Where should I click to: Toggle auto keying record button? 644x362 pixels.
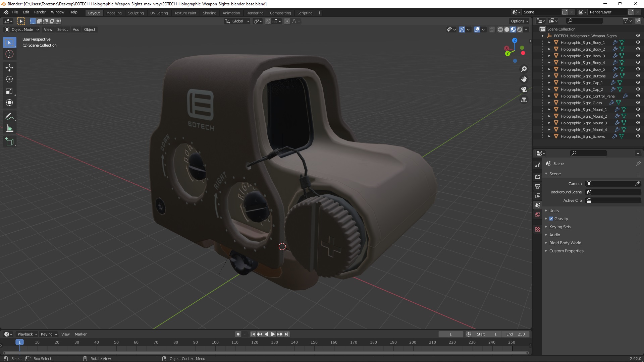(238, 334)
